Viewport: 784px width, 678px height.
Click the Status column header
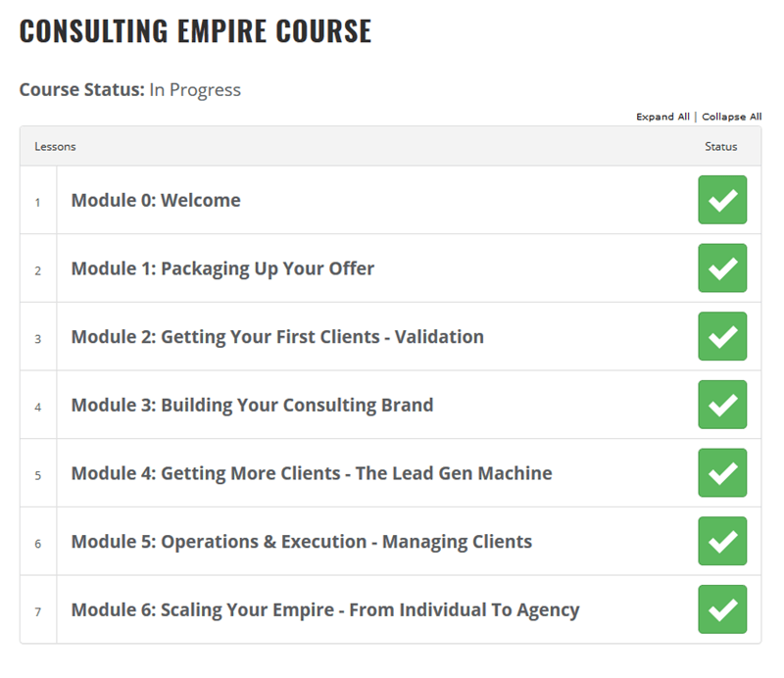722,145
